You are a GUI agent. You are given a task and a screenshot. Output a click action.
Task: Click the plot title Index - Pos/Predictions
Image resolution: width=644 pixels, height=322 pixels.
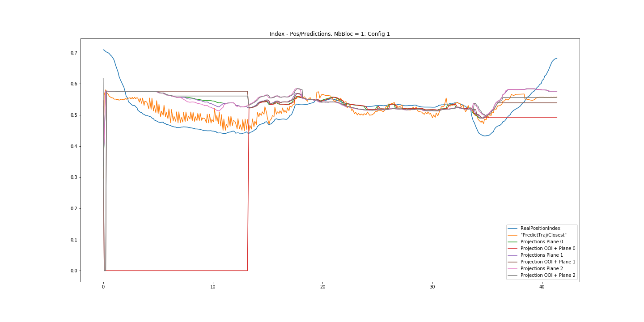[x=330, y=34]
